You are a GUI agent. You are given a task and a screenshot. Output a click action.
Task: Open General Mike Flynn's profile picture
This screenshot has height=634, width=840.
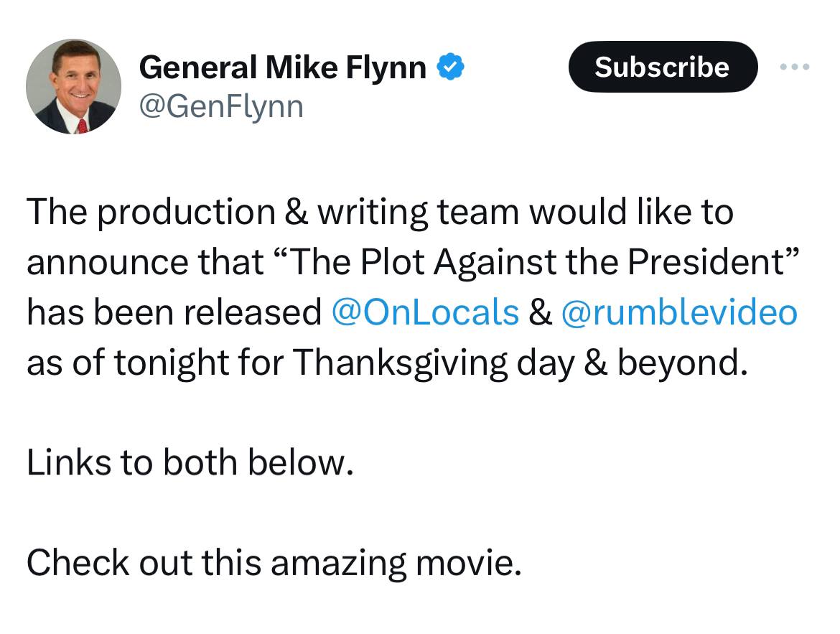pos(73,86)
